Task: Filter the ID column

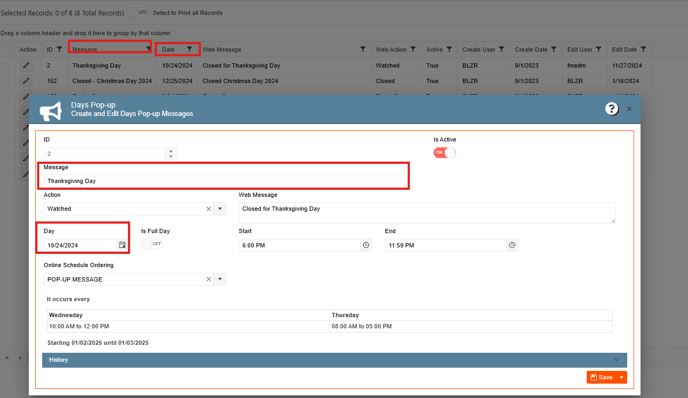Action: click(x=59, y=49)
